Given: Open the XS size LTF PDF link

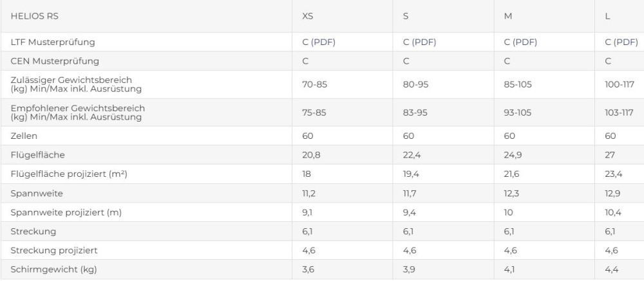Looking at the screenshot, I should [x=319, y=42].
